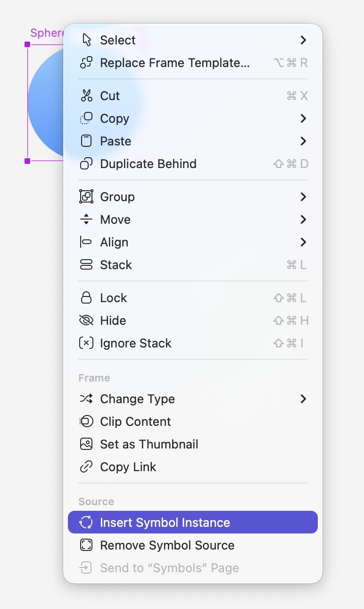Expand the Select submenu arrow

point(303,40)
